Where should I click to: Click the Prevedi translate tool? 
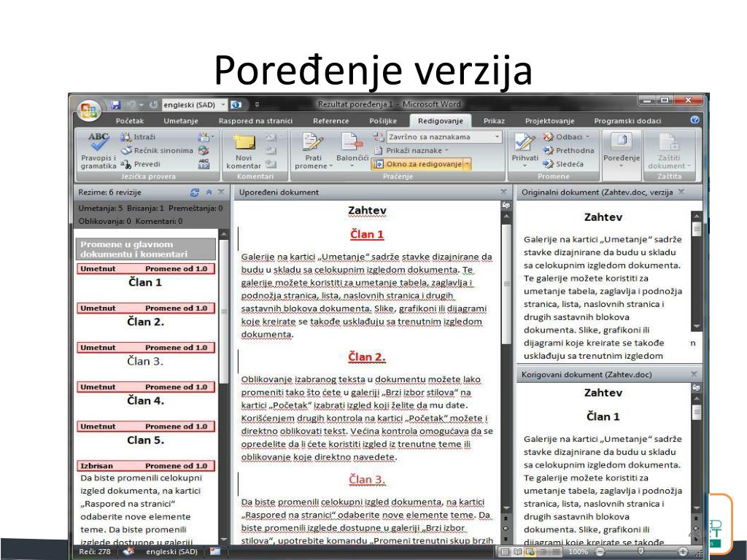click(141, 164)
